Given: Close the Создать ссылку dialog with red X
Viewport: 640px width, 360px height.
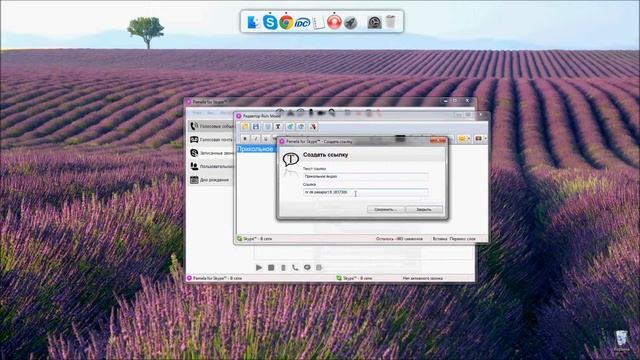Looking at the screenshot, I should [x=438, y=141].
